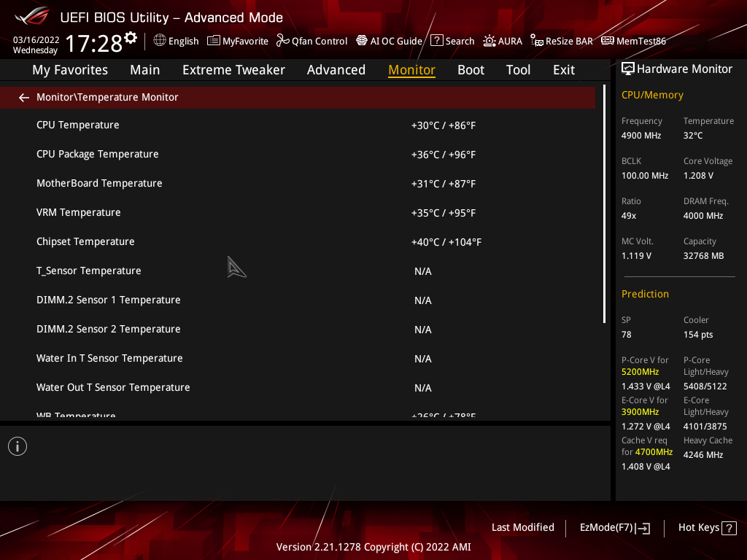The height and width of the screenshot is (560, 747).
Task: Click the ReSize BAR icon
Action: (x=537, y=41)
